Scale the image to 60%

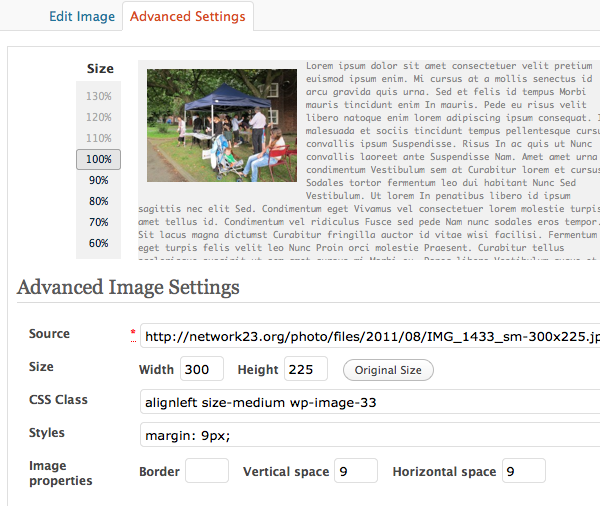98,243
